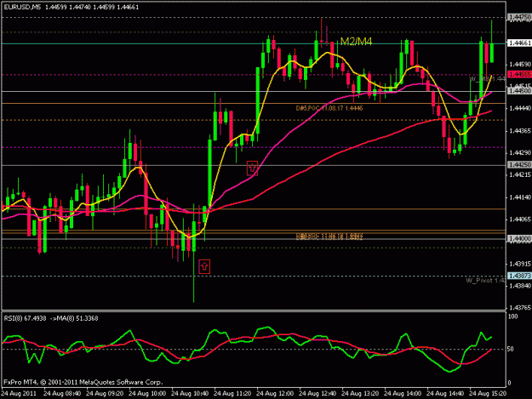
Task: Select the light blue 1.43873 price tag
Action: (519, 276)
